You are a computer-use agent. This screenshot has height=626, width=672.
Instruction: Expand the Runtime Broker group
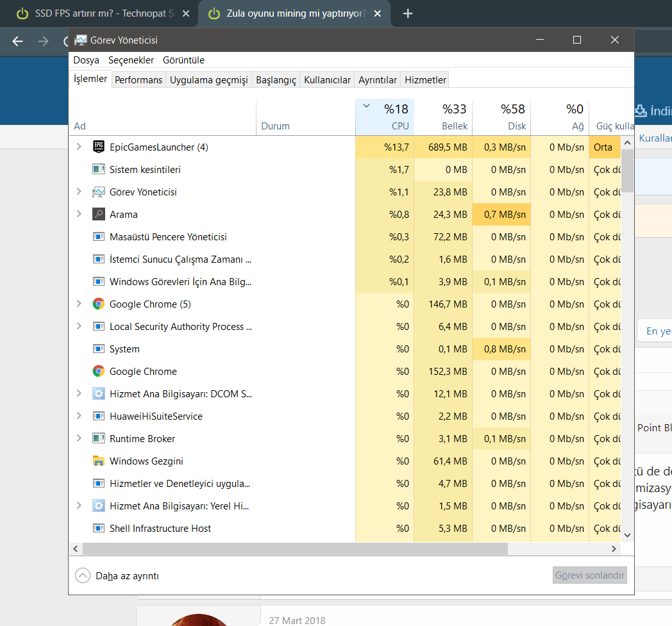coord(79,438)
